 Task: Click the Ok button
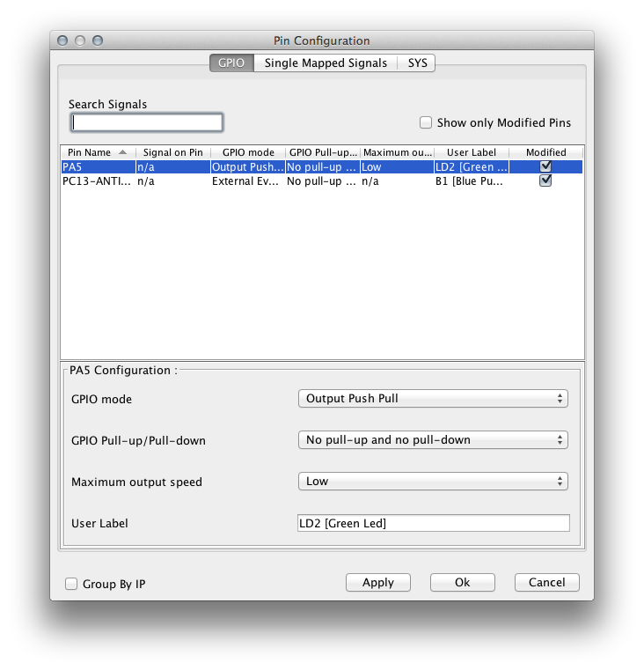(463, 583)
